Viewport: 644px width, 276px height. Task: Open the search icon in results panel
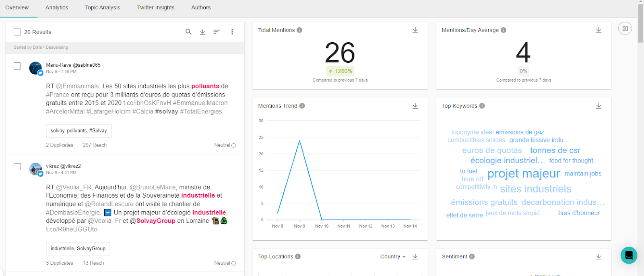coord(188,32)
